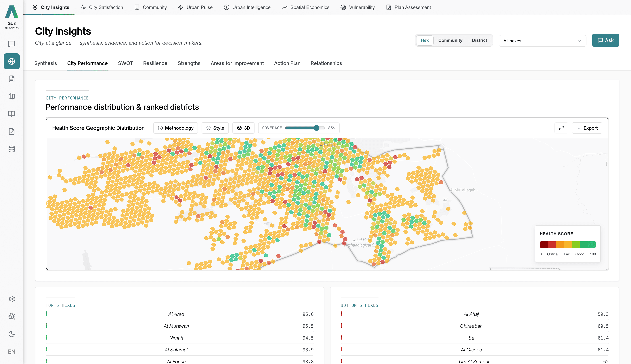The image size is (631, 364).
Task: Click the Sa bottom hex row
Action: [475, 338]
